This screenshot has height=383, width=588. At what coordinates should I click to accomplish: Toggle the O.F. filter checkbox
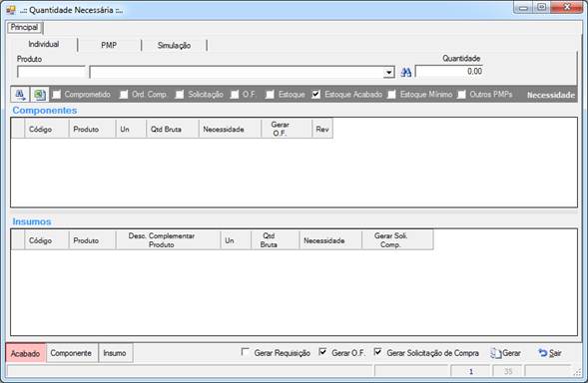click(x=235, y=95)
